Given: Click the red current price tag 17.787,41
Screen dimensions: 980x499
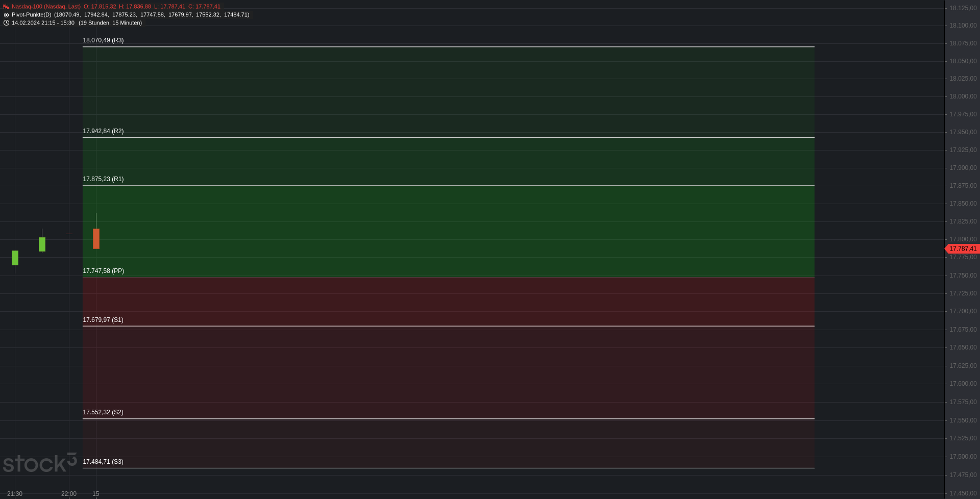Looking at the screenshot, I should point(963,249).
